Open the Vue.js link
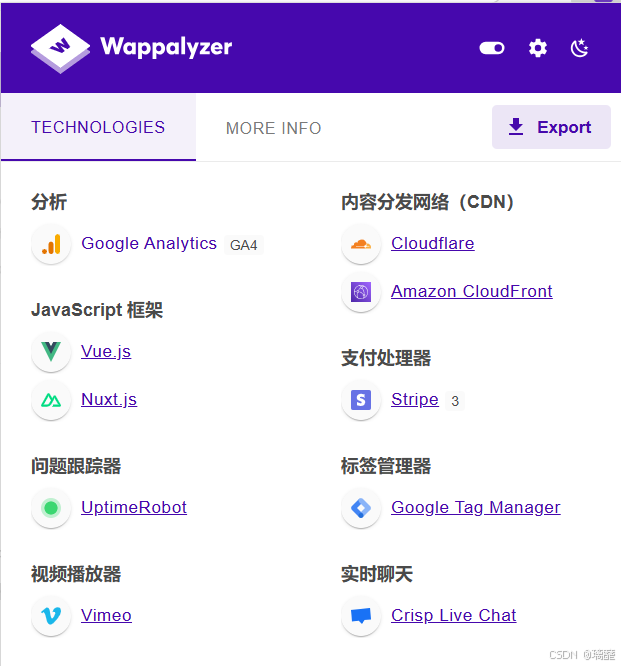The width and height of the screenshot is (621, 666). [x=106, y=352]
